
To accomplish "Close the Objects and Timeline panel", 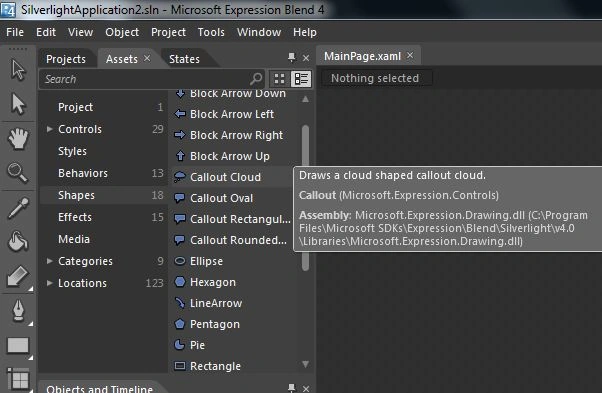I will (x=306, y=388).
